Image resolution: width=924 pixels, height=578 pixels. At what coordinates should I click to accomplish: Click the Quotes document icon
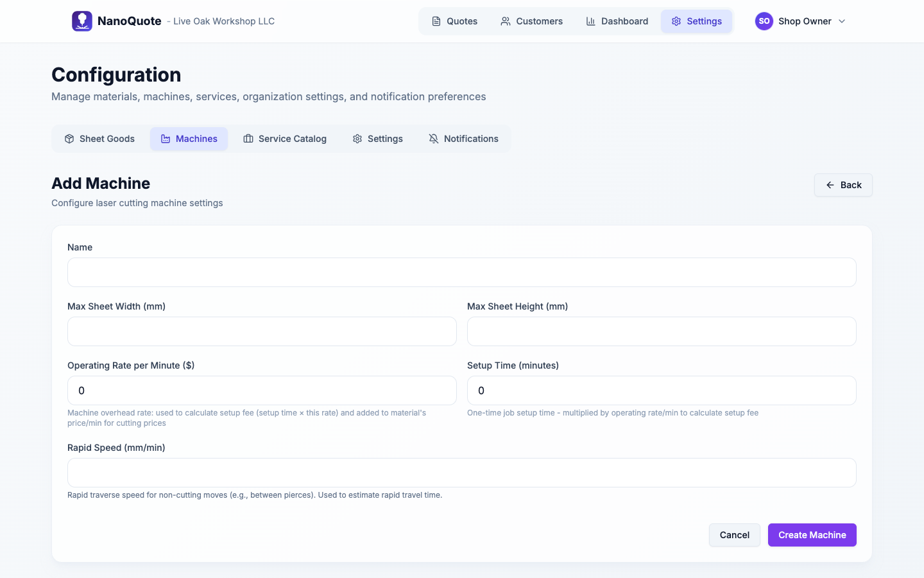436,21
